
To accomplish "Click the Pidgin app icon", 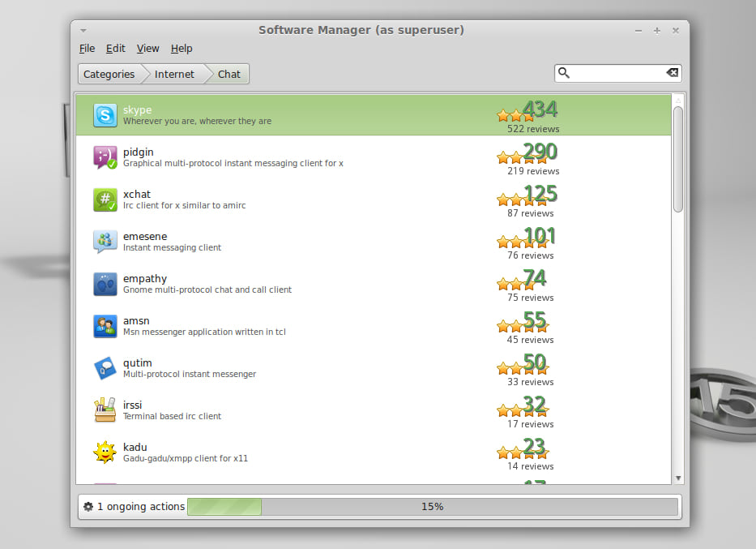I will [105, 157].
